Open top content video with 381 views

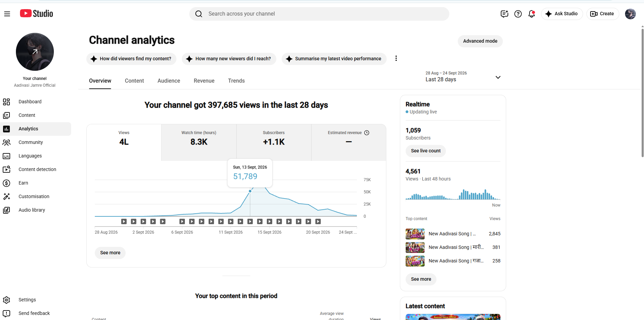tap(453, 247)
